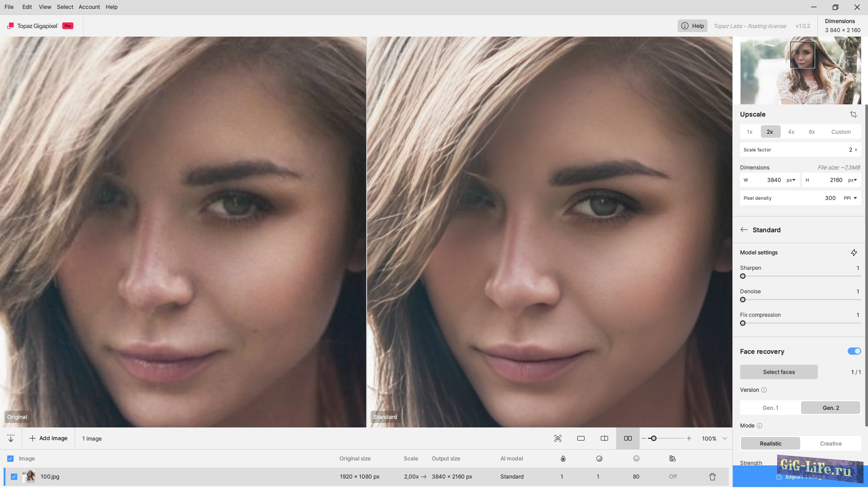Delete 100.jpg with the trash icon
The width and height of the screenshot is (868, 488).
pos(712,477)
